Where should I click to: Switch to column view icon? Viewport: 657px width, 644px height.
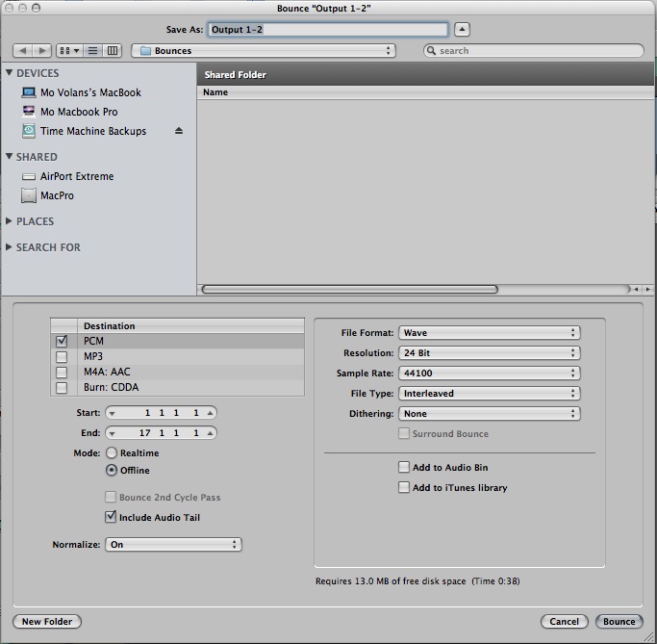pos(113,50)
